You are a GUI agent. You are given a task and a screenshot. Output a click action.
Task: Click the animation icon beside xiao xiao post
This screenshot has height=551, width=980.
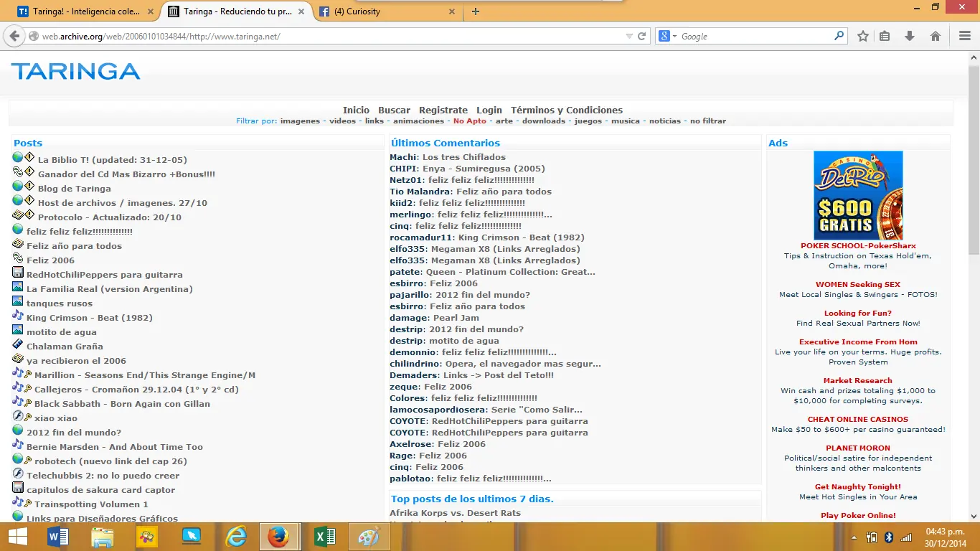tap(18, 415)
